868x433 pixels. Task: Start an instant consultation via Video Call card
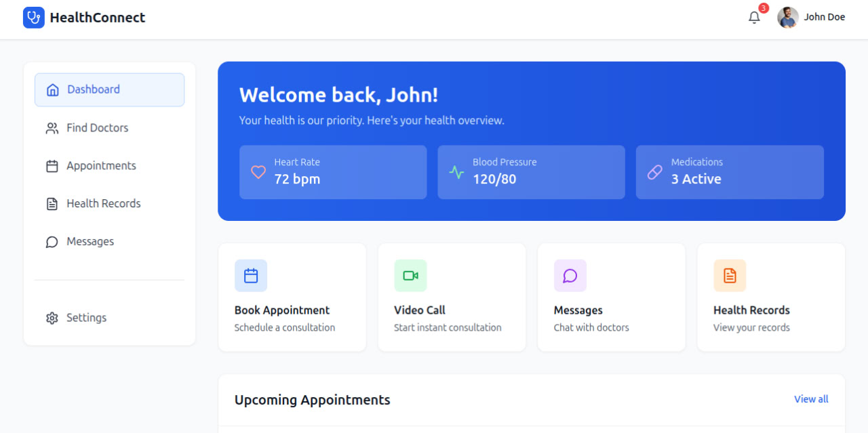point(452,297)
